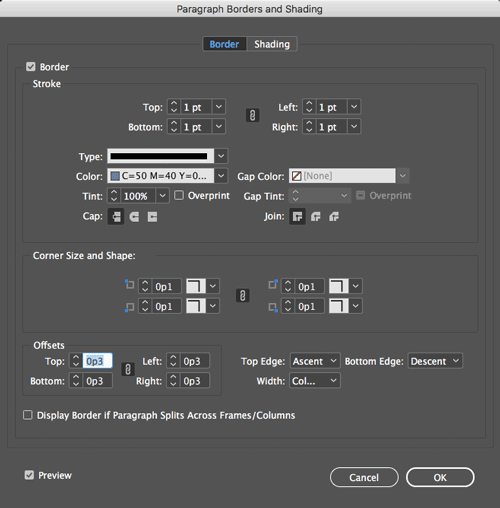Switch to the Shading tab
Screen dimensions: 500x508
pos(272,44)
